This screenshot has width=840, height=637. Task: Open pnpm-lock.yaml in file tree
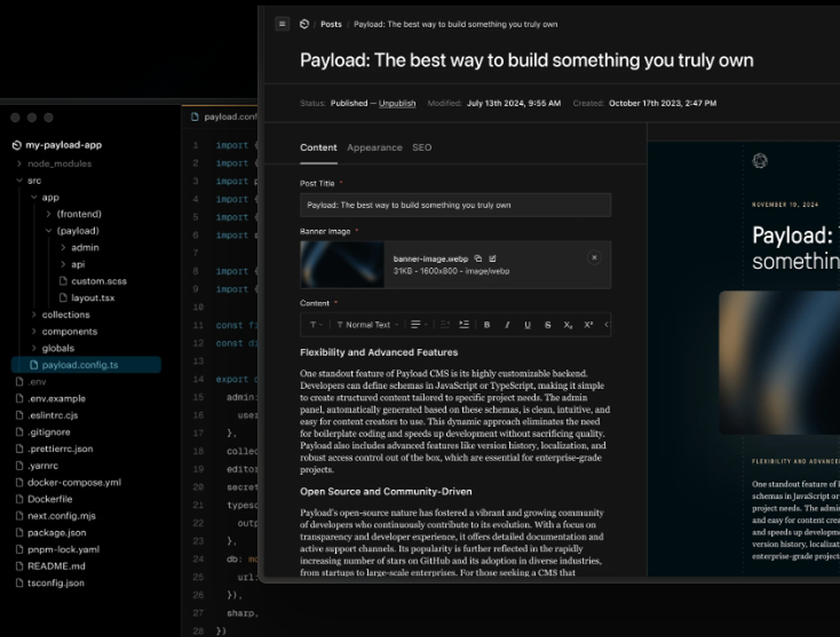click(57, 550)
